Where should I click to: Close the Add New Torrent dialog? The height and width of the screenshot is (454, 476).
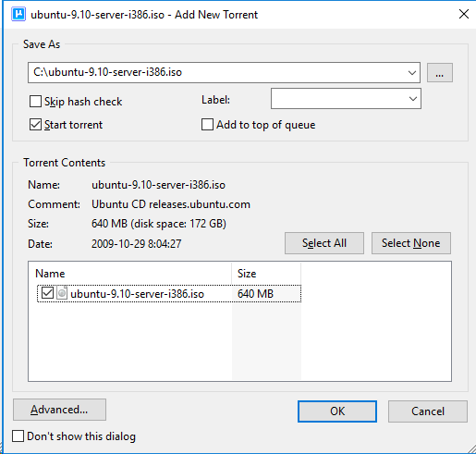(464, 14)
